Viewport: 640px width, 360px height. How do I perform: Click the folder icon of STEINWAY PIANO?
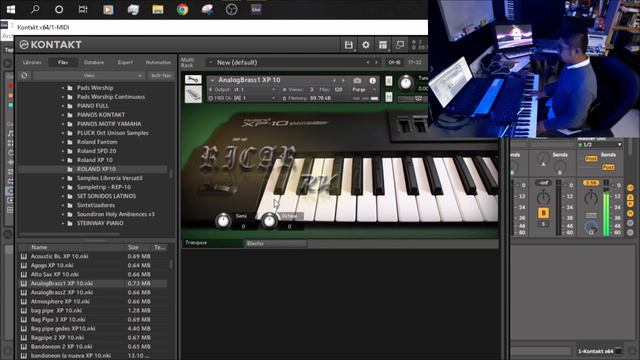70,223
